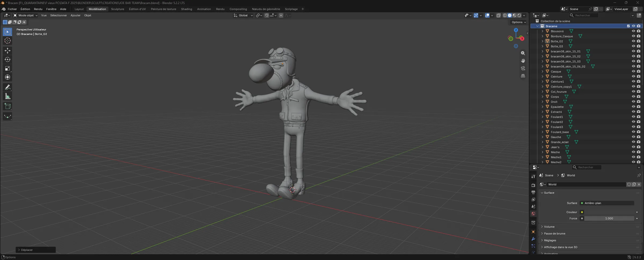Uncheck the Bracame collection checkbox
The width and height of the screenshot is (644, 260).
pos(628,26)
